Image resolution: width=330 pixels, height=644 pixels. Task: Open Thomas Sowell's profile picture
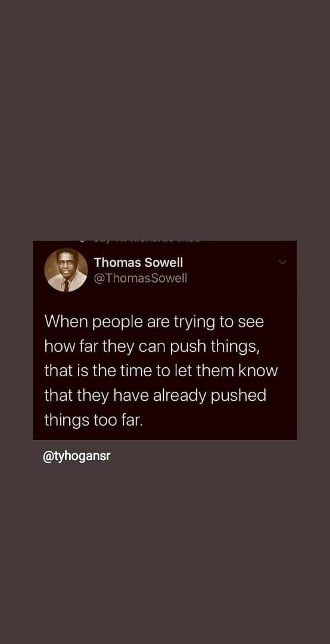pyautogui.click(x=66, y=270)
